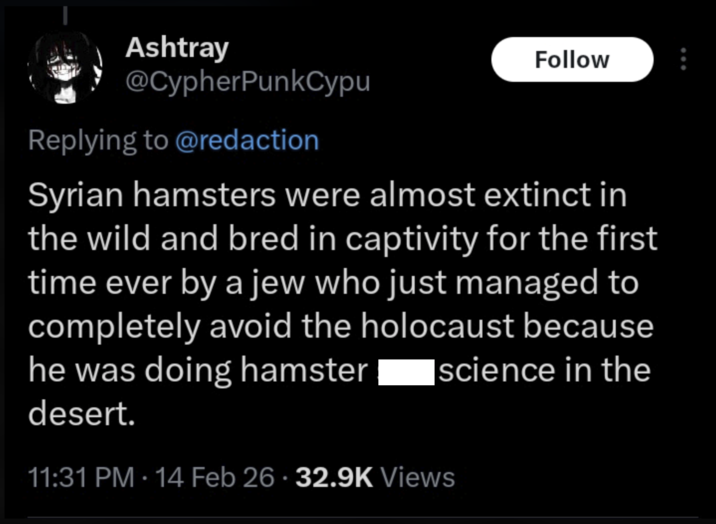Open the @redaction mention link
Viewport: 716px width, 524px height.
[x=247, y=140]
